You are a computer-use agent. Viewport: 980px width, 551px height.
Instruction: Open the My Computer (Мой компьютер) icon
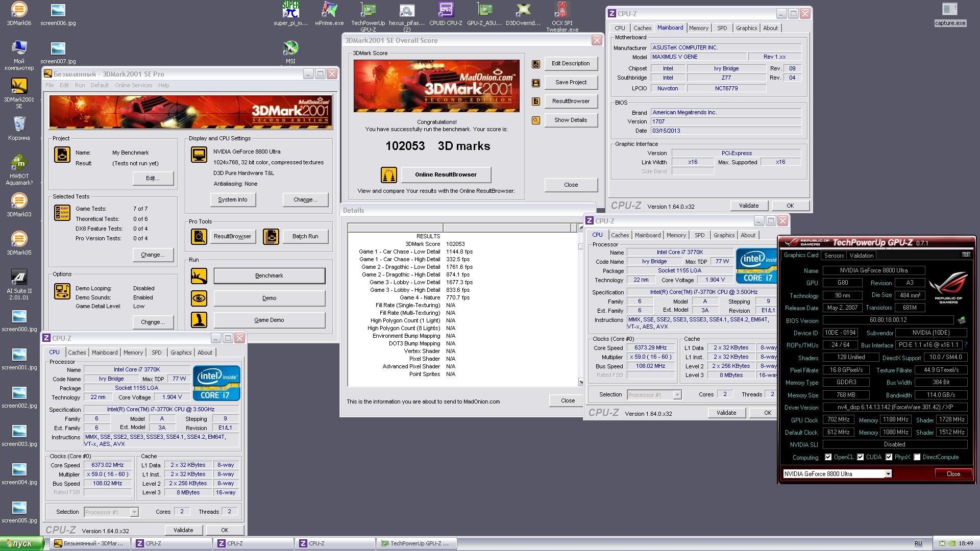click(x=19, y=55)
